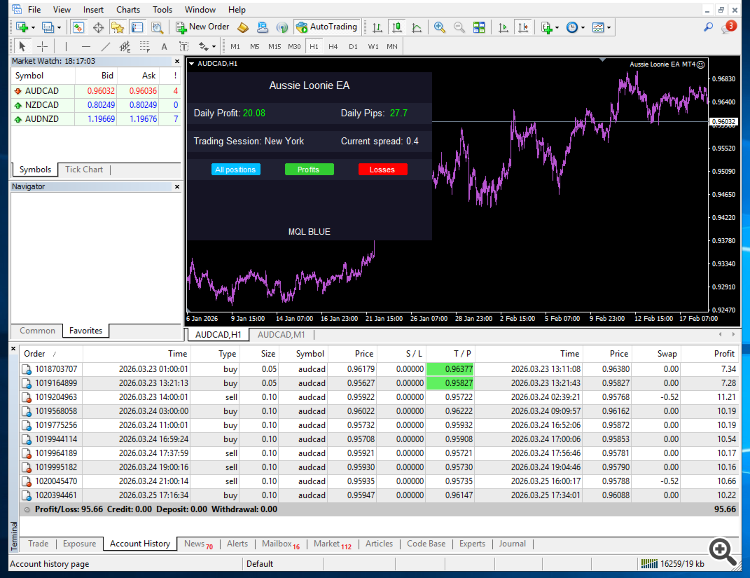Click the green Profits button
The width and height of the screenshot is (750, 578).
(x=309, y=169)
